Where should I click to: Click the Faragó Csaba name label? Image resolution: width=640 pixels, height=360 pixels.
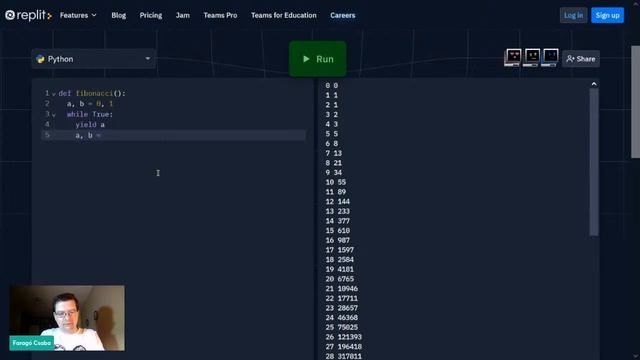(x=31, y=343)
